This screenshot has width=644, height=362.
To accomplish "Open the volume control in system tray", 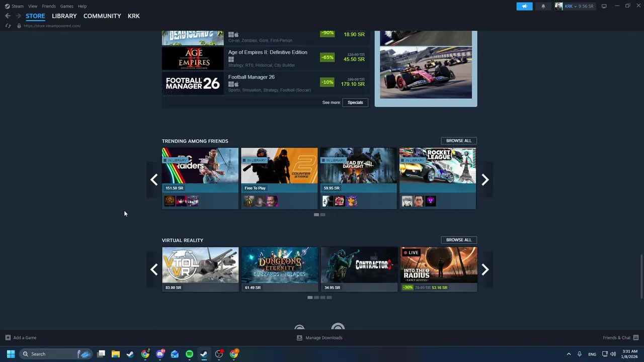I will click(613, 354).
